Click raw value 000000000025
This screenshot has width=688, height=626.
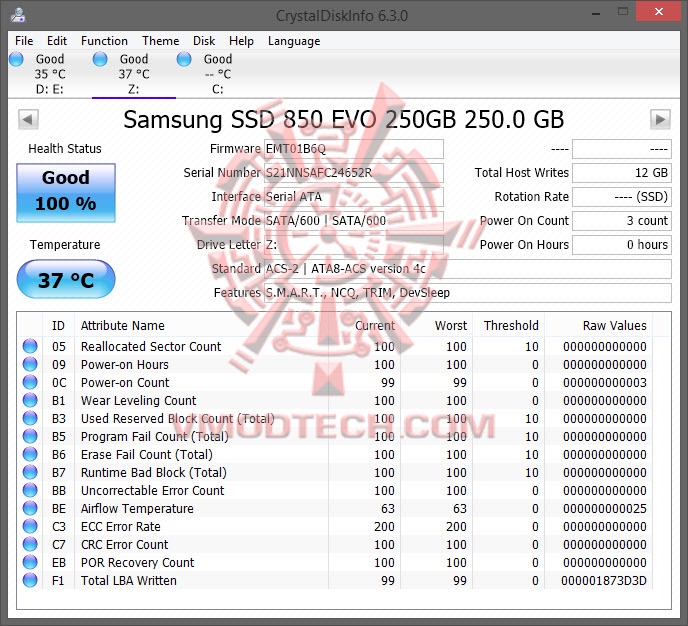click(605, 508)
